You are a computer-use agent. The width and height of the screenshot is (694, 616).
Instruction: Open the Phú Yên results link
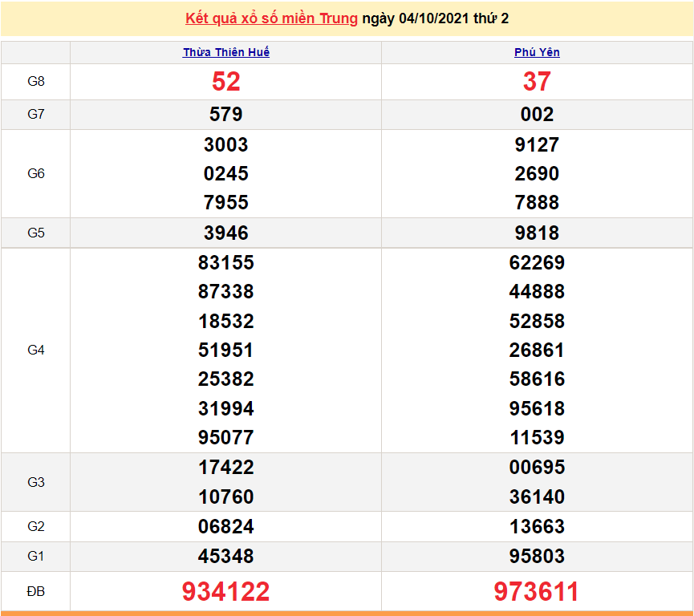537,52
